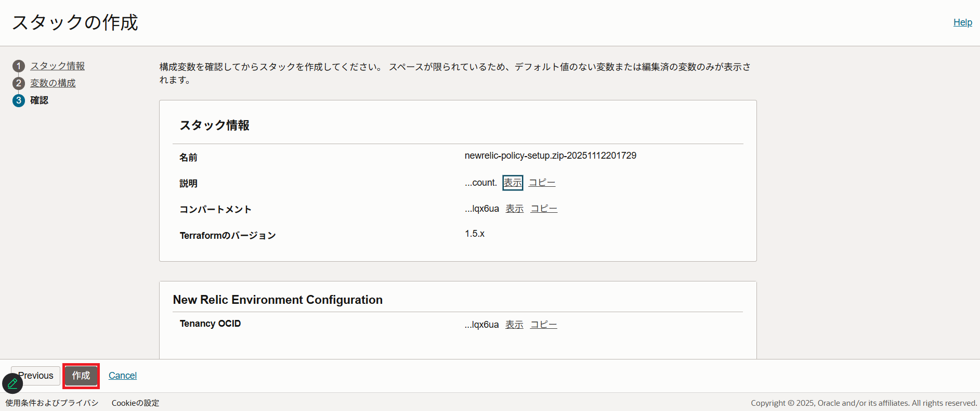Screen dimensions: 980x411
Task: Click the New Relic Environment Configuration heading
Action: 278,300
